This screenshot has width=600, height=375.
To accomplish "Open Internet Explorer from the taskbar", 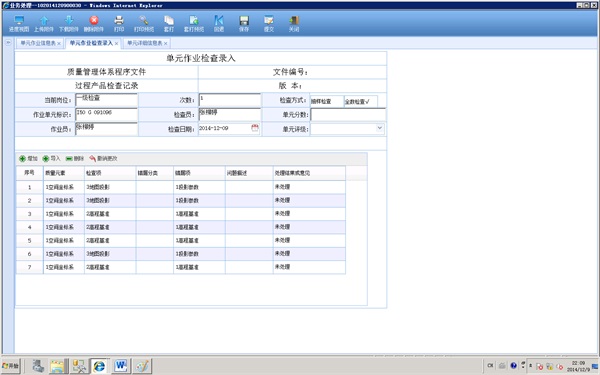I will [99, 366].
